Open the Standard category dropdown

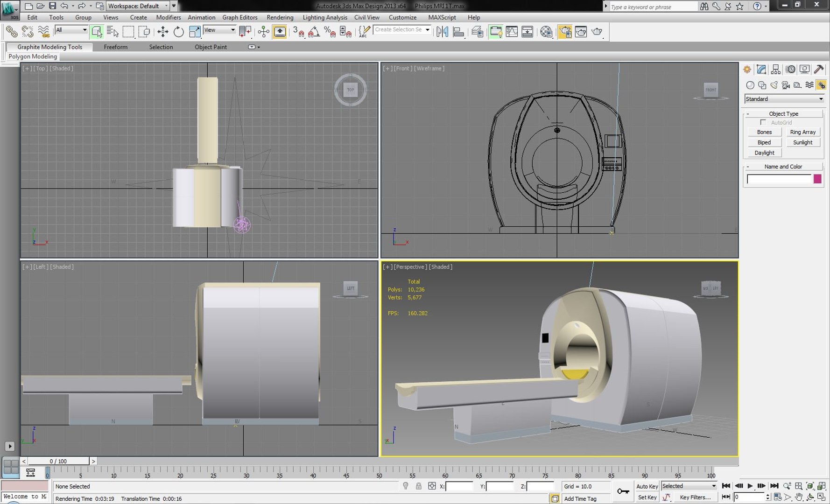(x=784, y=99)
